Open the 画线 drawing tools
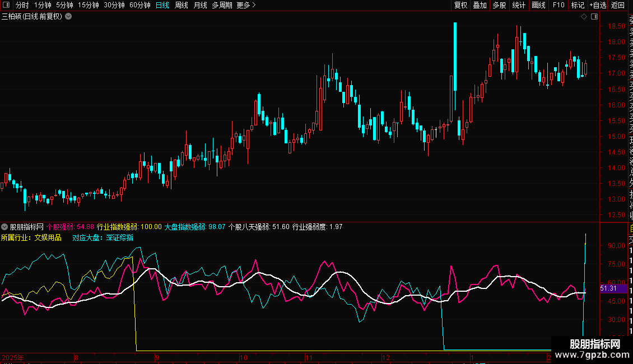 click(538, 5)
